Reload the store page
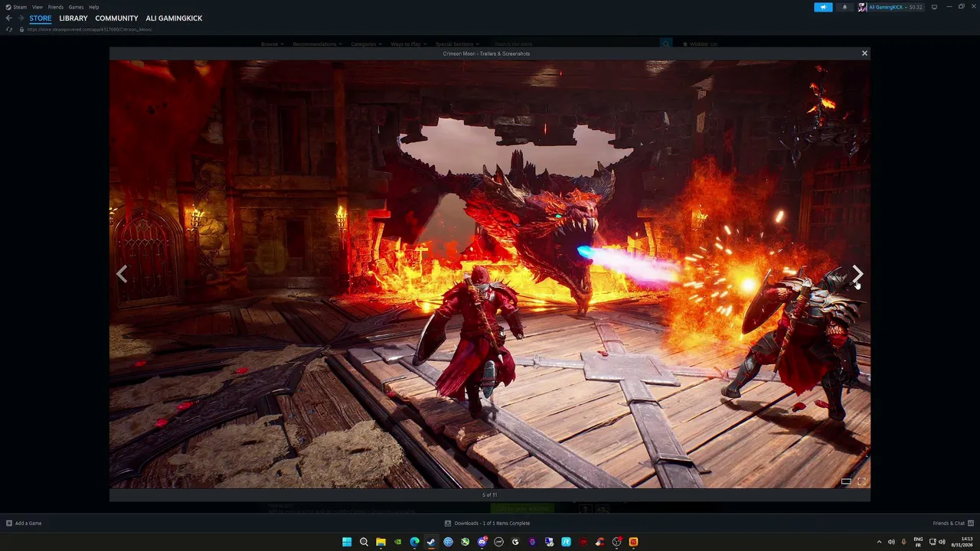 [8, 29]
